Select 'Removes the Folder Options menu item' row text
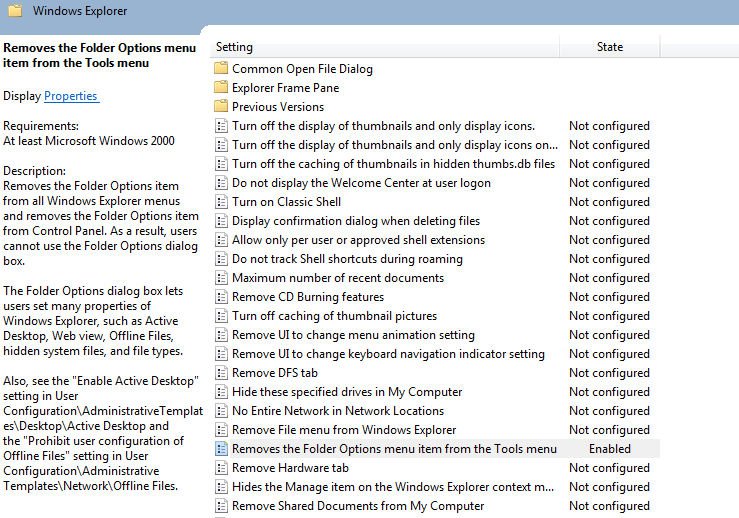The width and height of the screenshot is (739, 518). pyautogui.click(x=394, y=449)
